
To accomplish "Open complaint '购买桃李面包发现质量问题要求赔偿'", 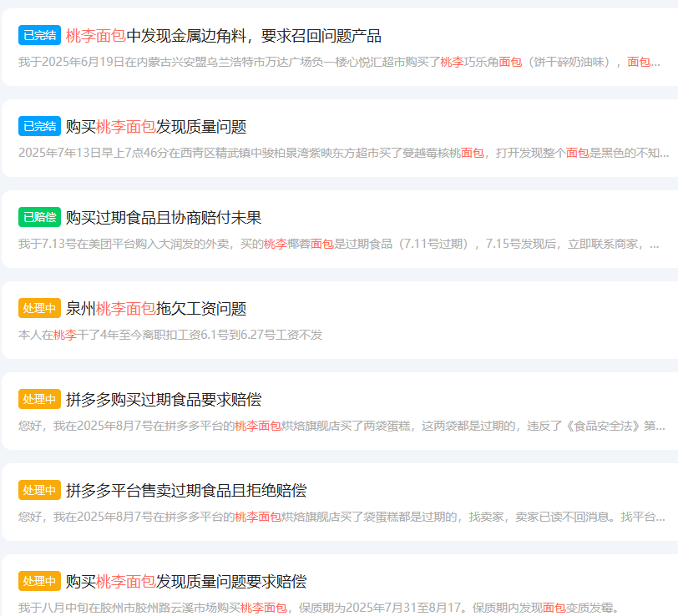I will (x=186, y=582).
